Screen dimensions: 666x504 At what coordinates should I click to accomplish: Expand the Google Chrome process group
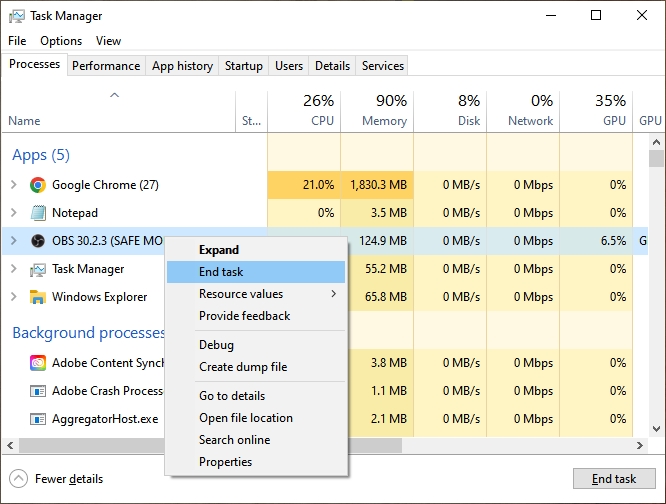[x=14, y=185]
